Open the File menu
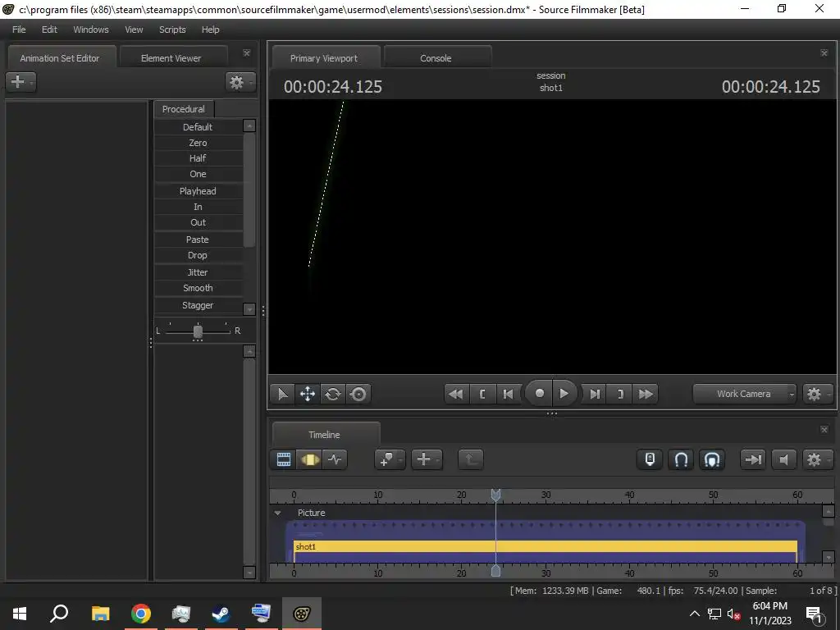840x630 pixels. click(x=19, y=30)
